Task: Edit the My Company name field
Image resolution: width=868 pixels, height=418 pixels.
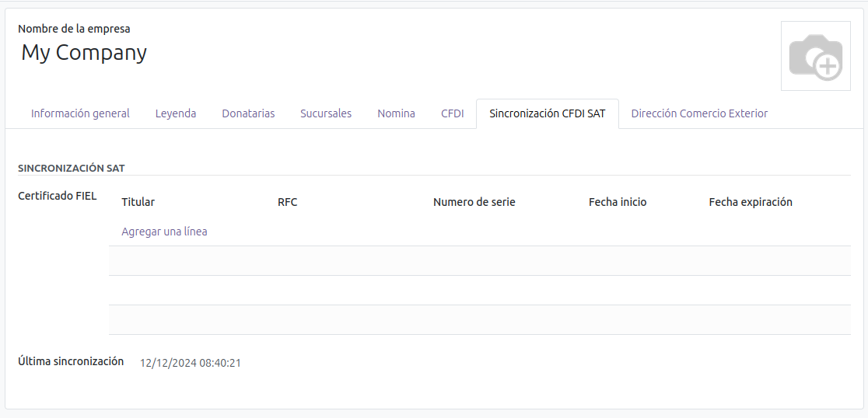Action: pos(84,53)
